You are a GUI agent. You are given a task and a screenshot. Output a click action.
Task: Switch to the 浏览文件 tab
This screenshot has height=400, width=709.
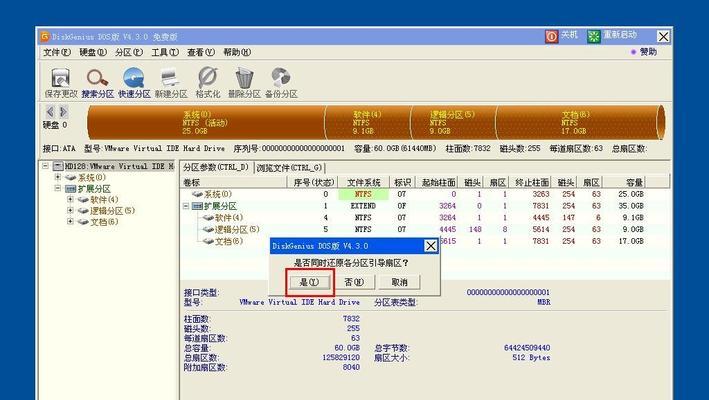[289, 168]
